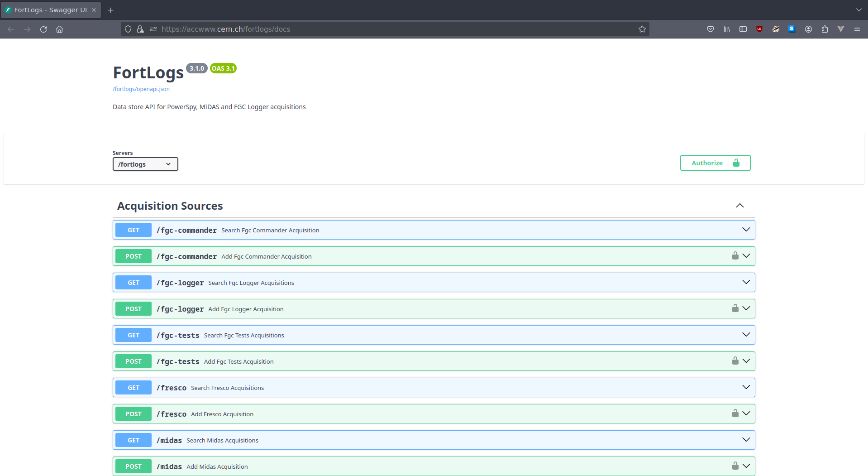Click the POST badge for /fgc-tests
The width and height of the screenshot is (868, 476).
134,361
